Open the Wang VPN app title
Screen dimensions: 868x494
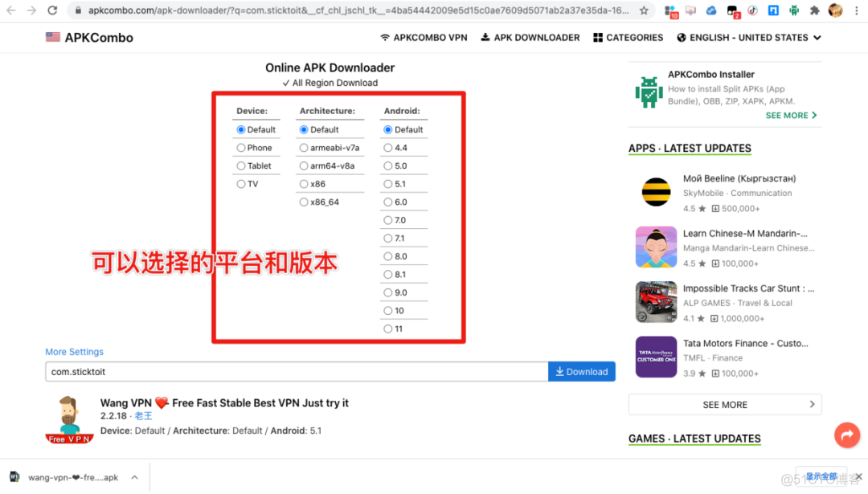(x=224, y=402)
